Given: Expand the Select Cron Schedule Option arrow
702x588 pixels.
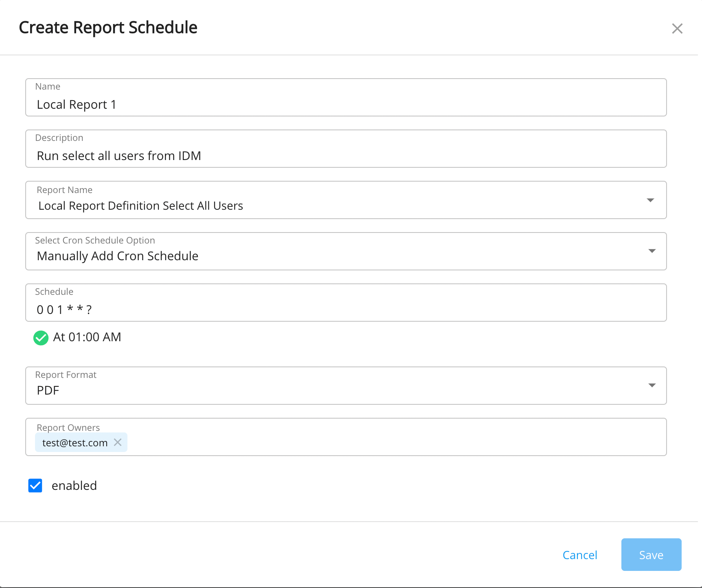Looking at the screenshot, I should (652, 251).
